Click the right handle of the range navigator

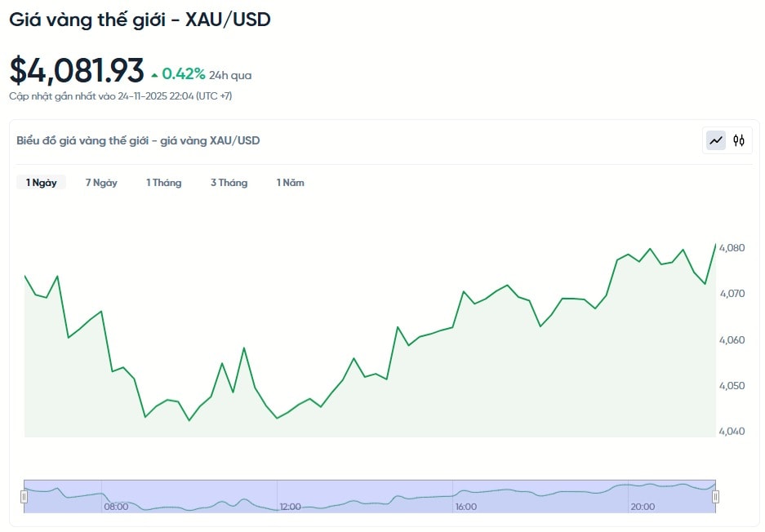[715, 496]
